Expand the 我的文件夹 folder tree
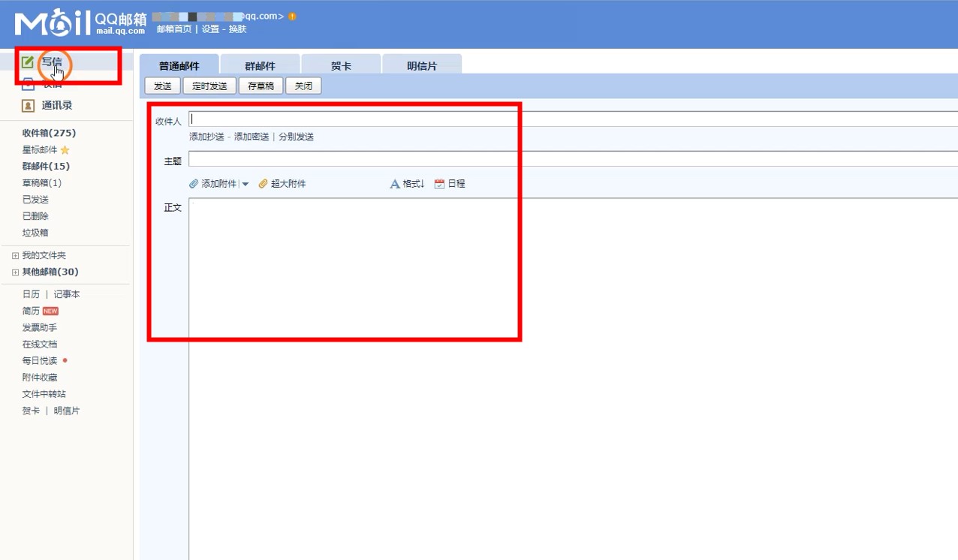The width and height of the screenshot is (958, 560). [x=15, y=256]
